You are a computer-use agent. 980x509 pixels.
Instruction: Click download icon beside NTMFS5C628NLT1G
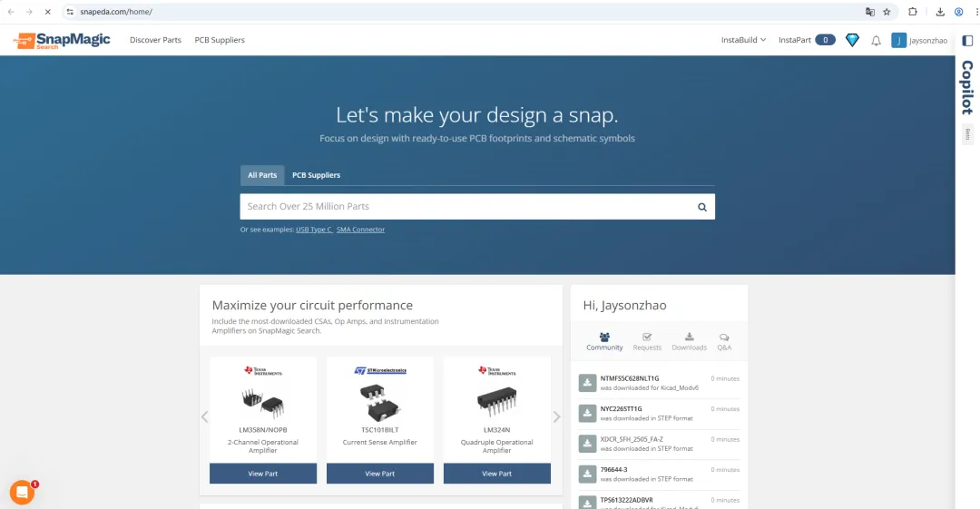[x=587, y=383]
